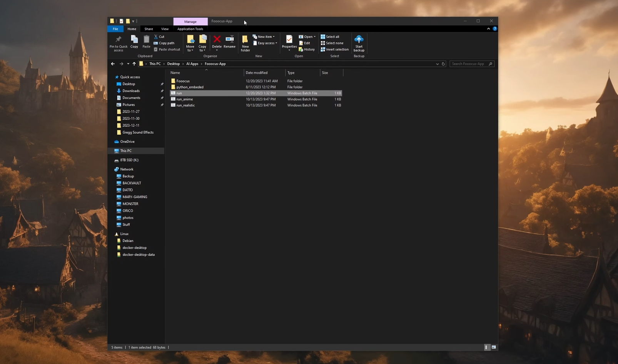This screenshot has height=364, width=618.
Task: Switch to the Share ribbon tab
Action: (x=149, y=29)
